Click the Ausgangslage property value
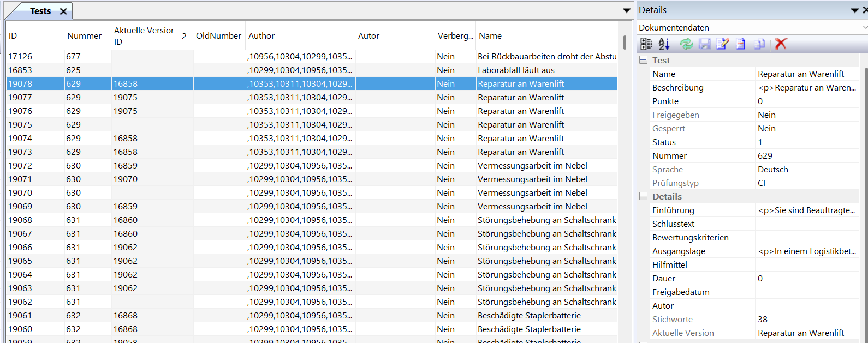 807,251
